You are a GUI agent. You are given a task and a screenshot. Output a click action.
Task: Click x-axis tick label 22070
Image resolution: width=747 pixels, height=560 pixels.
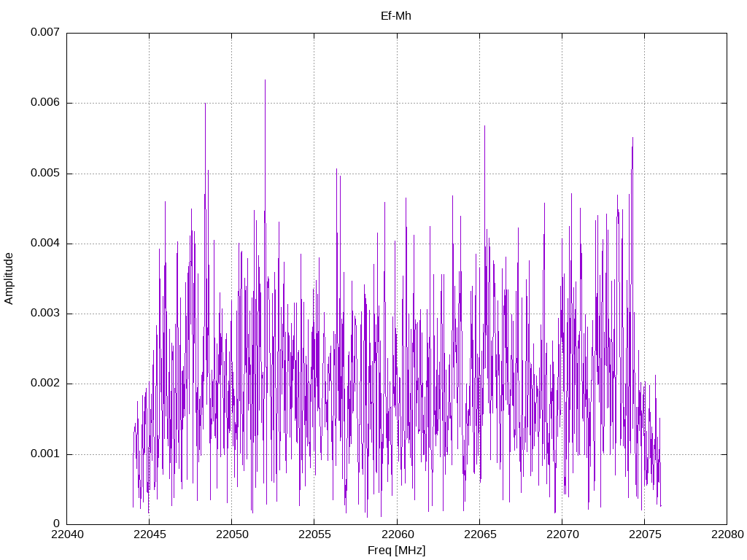pyautogui.click(x=562, y=534)
